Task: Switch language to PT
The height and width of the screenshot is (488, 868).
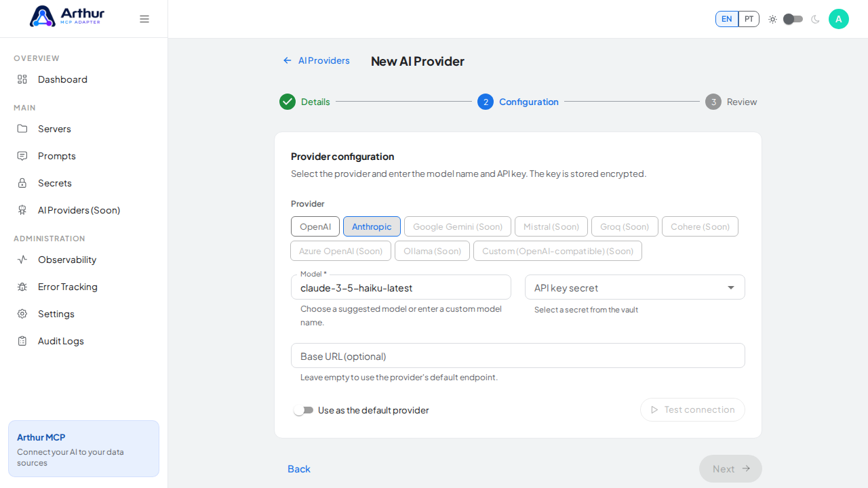Action: tap(749, 19)
